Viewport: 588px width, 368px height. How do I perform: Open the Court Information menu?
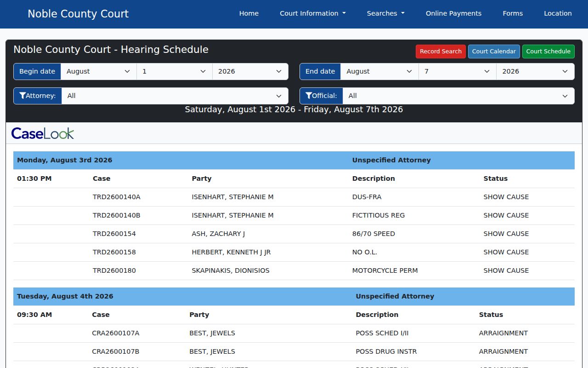tap(313, 13)
